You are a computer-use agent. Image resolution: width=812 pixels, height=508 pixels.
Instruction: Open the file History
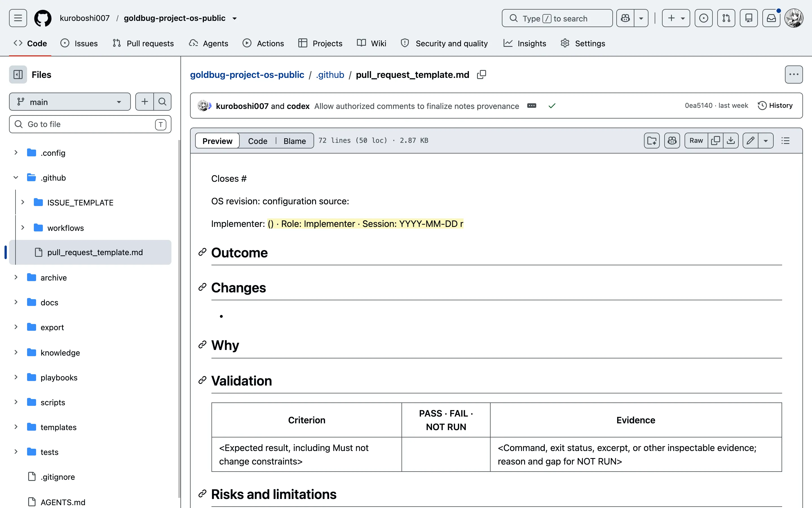775,106
